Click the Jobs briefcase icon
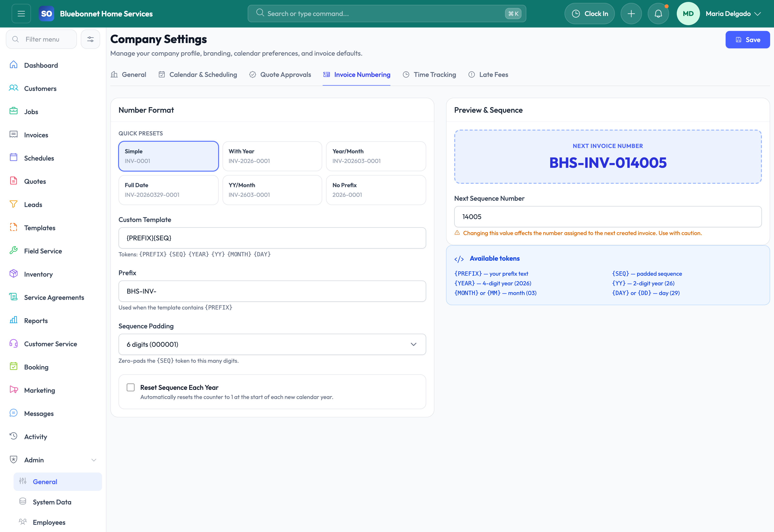 pyautogui.click(x=14, y=111)
